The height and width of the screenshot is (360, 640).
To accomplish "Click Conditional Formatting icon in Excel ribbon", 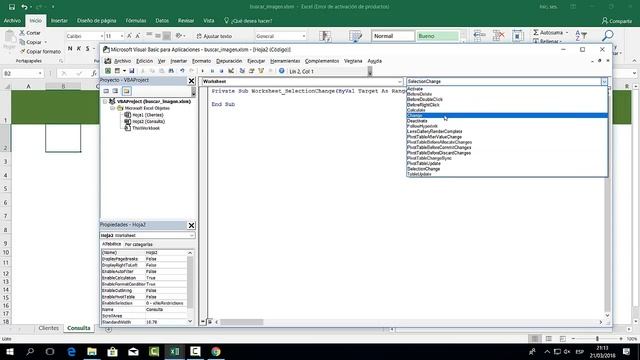I will point(325,36).
